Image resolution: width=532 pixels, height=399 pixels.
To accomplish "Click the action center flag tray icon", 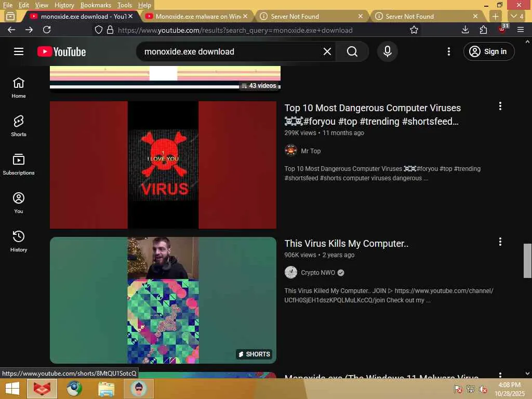I will click(458, 389).
